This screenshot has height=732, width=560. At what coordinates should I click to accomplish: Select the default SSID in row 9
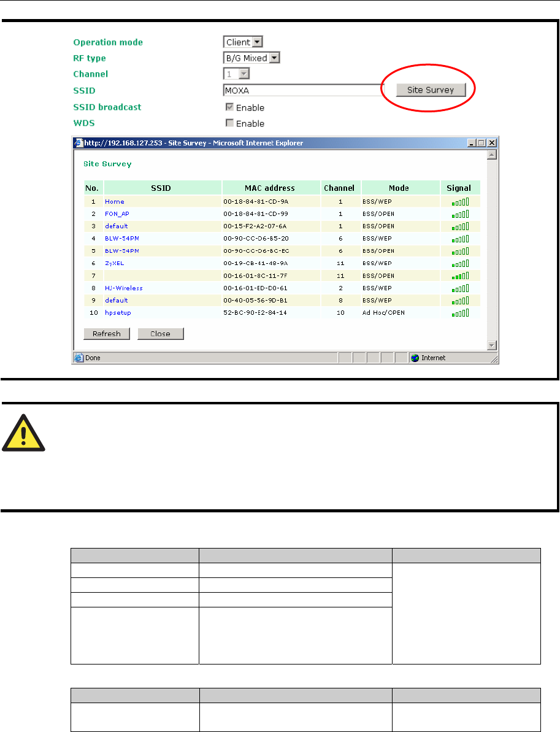[x=116, y=300]
